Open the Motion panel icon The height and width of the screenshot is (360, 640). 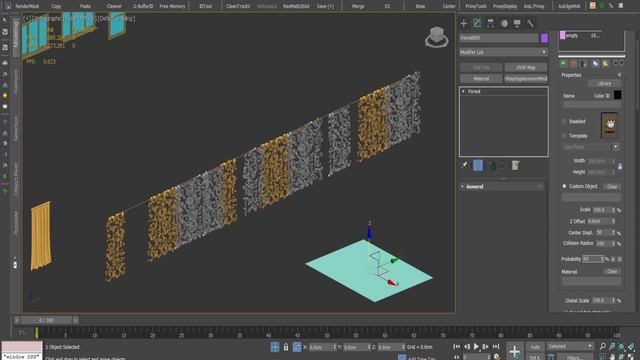click(x=504, y=23)
